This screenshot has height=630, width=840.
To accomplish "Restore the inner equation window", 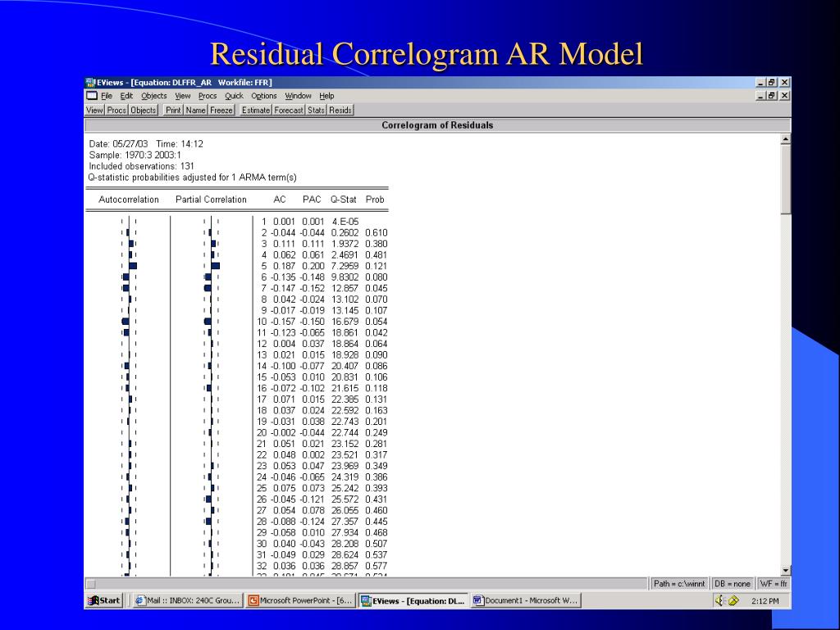I will pyautogui.click(x=771, y=95).
